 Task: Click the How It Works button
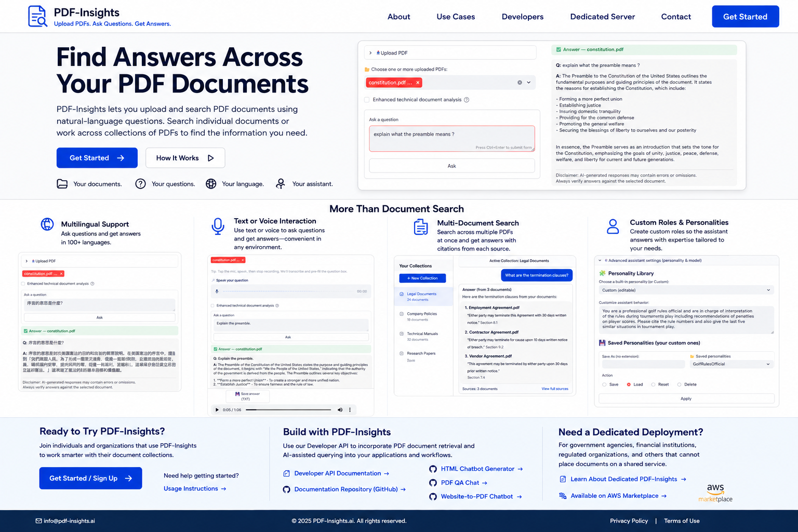(x=185, y=158)
